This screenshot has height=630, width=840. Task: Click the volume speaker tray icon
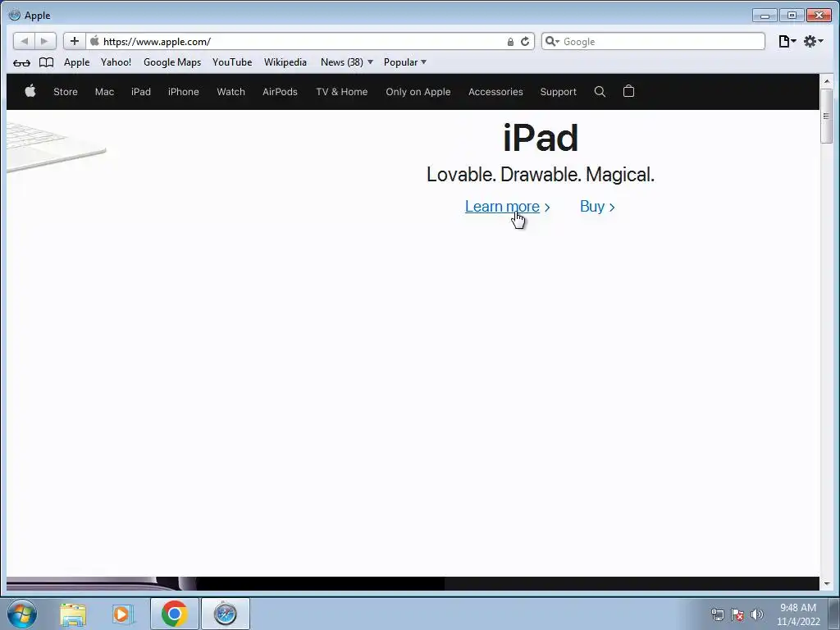757,614
